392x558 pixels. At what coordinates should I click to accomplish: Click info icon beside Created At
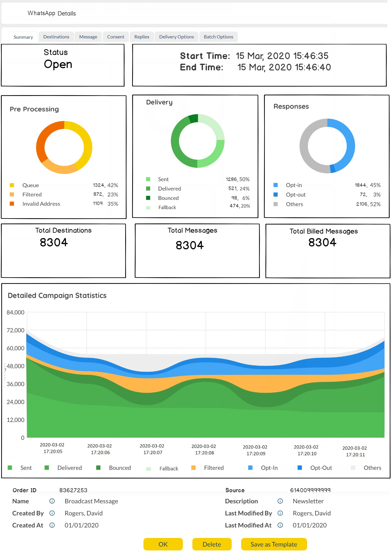click(52, 525)
